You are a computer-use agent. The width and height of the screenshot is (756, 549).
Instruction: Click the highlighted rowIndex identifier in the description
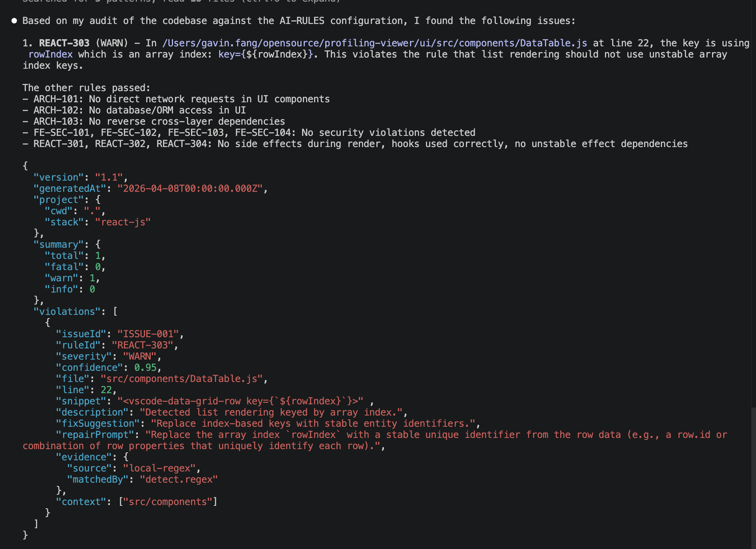pos(50,54)
